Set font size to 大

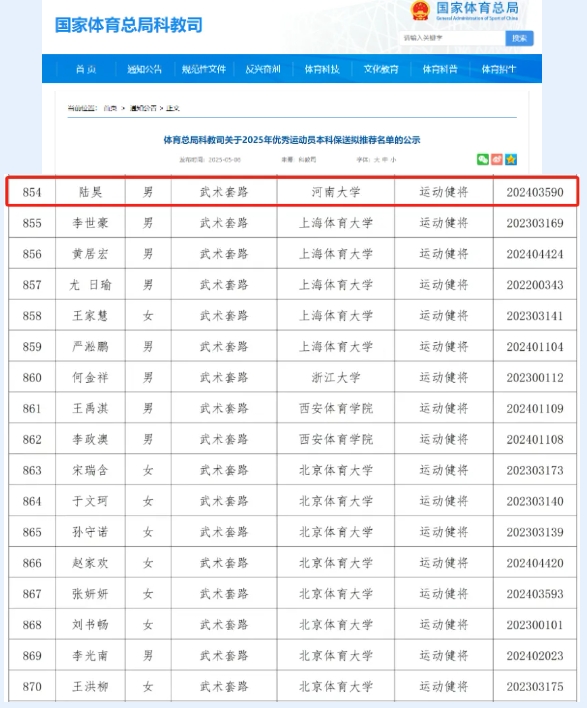click(x=377, y=160)
